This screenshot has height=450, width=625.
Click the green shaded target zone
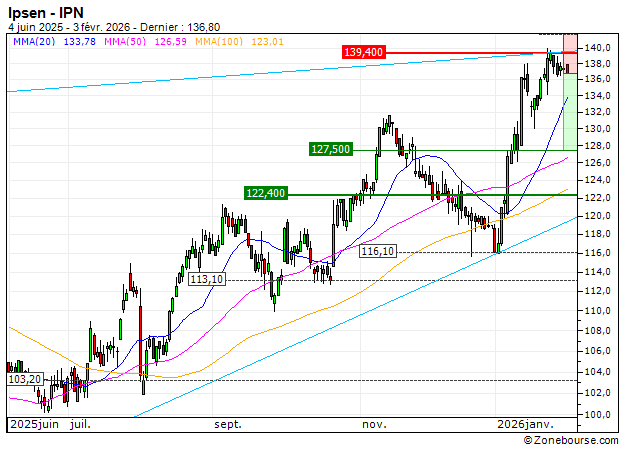[x=570, y=110]
